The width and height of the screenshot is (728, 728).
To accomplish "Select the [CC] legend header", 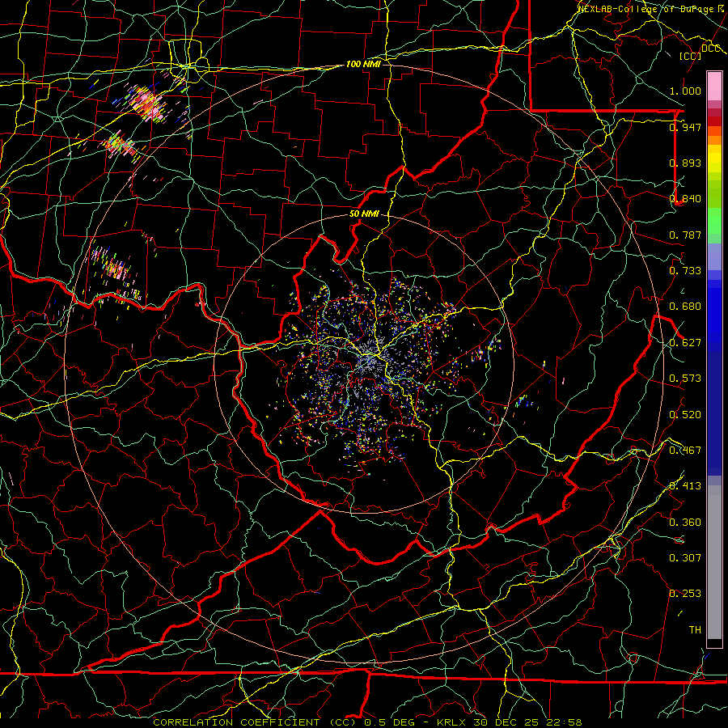I will click(690, 56).
